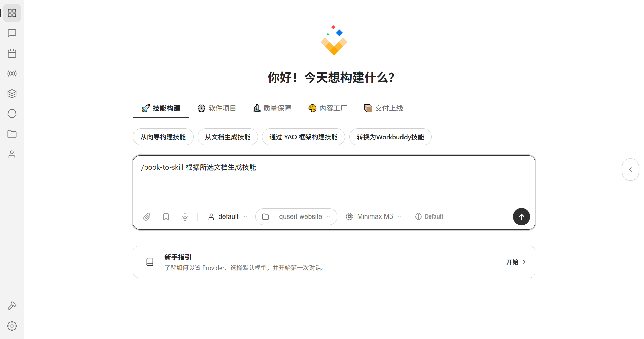
Task: Click 开始 on the 新手指引 card
Action: click(516, 262)
